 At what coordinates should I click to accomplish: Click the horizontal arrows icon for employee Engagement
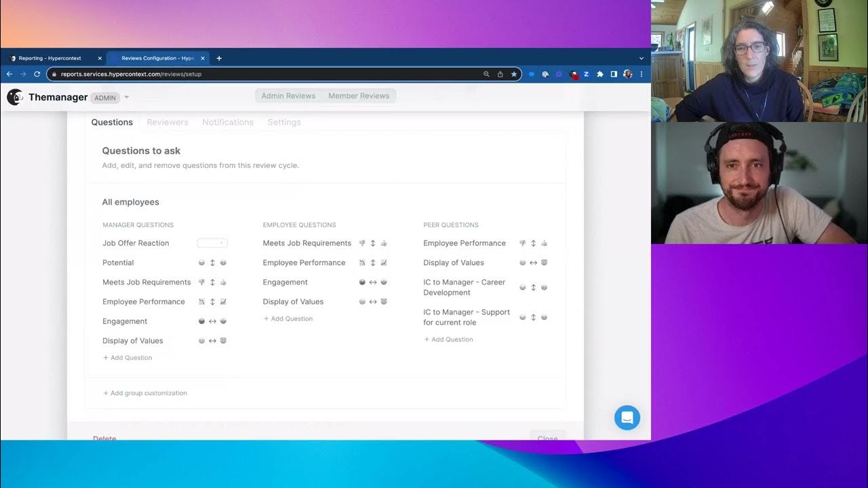373,283
